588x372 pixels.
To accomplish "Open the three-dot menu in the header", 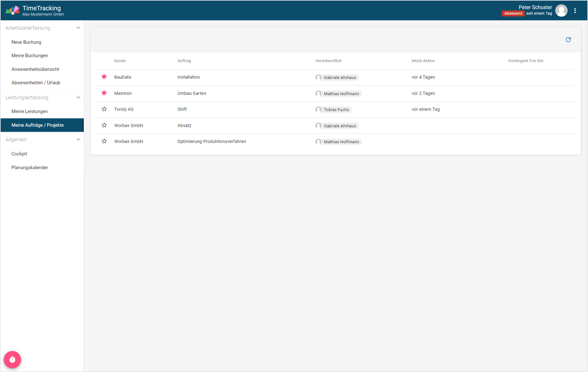I will [575, 11].
